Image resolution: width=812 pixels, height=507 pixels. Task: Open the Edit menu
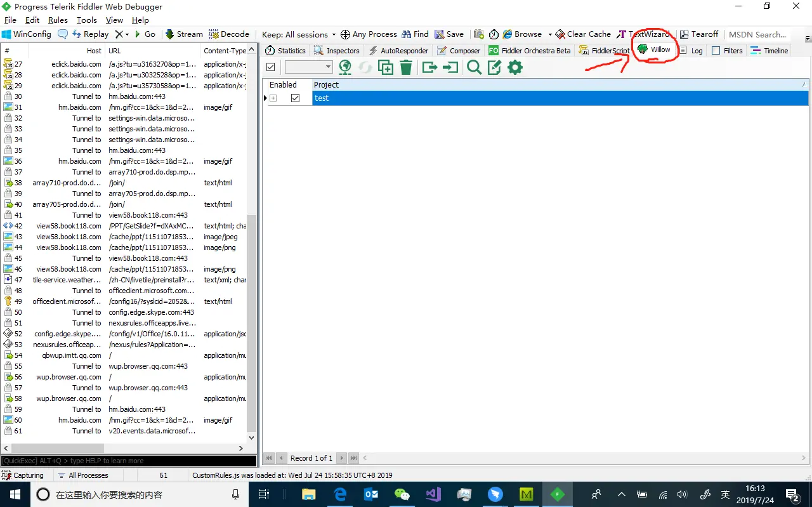(x=32, y=20)
